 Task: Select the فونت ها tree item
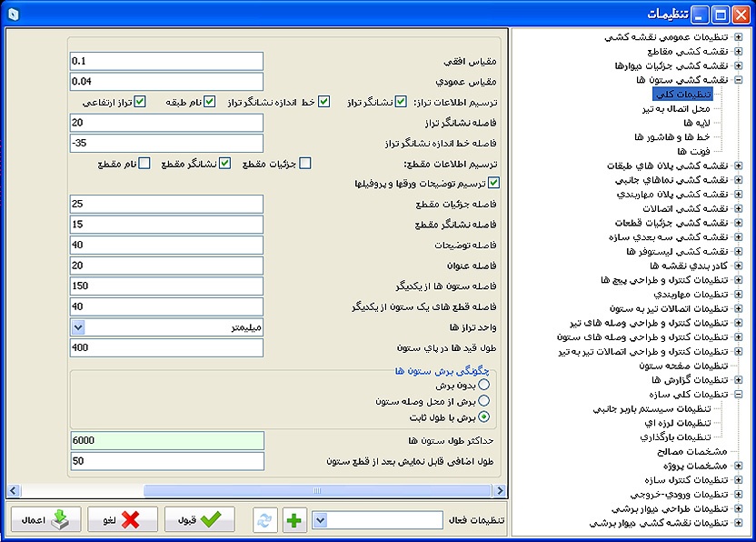[x=700, y=151]
